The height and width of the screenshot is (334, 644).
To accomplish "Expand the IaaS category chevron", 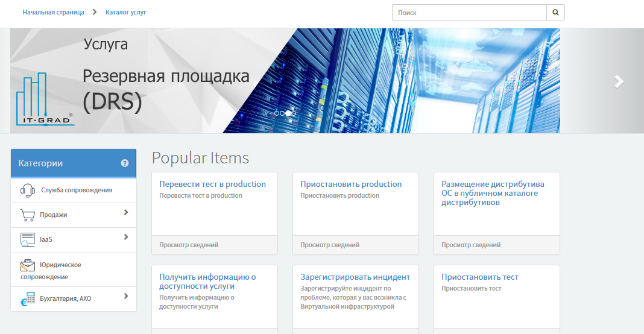I will [126, 238].
